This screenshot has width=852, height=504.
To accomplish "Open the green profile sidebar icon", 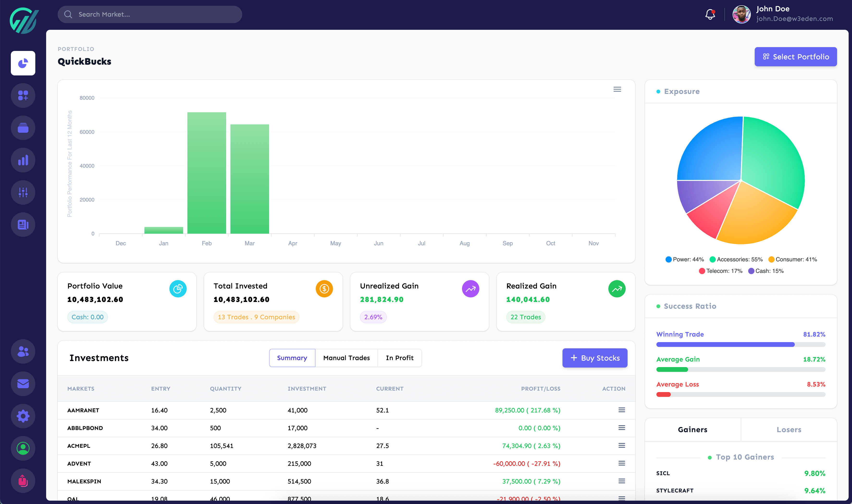I will [23, 448].
